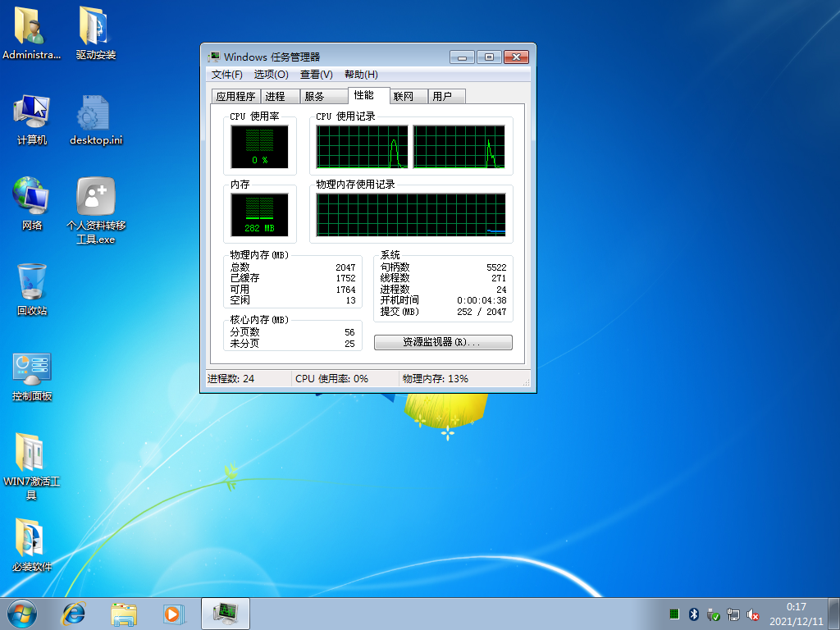Open the 网络 desktop icon
Viewport: 840px width, 630px height.
pos(32,204)
